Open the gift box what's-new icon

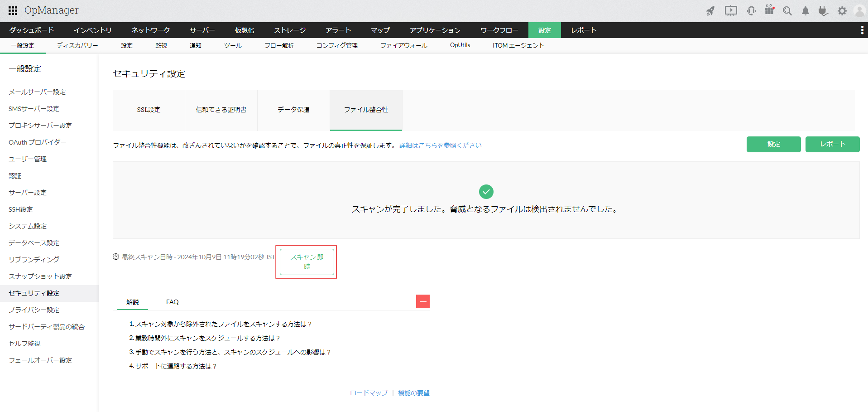pos(769,10)
